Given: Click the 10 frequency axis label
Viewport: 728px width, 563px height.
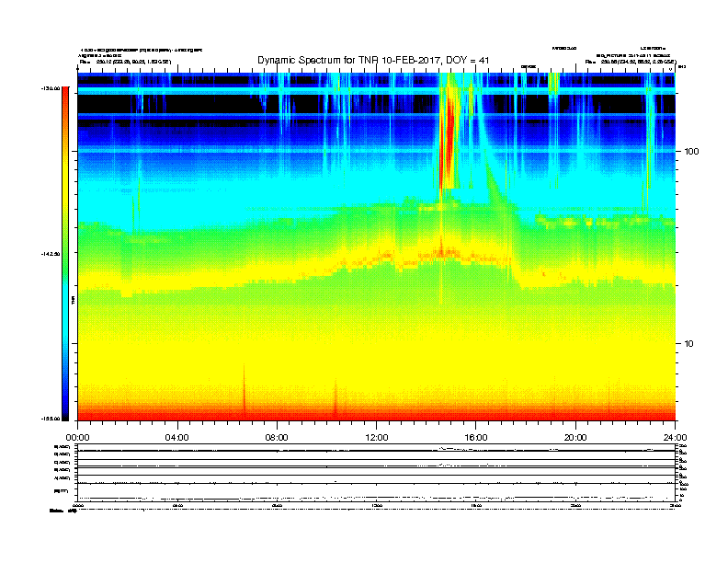Looking at the screenshot, I should [x=689, y=344].
